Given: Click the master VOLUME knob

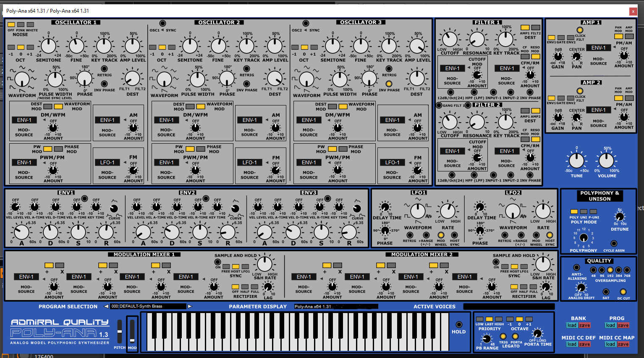Looking at the screenshot, I should pyautogui.click(x=606, y=161).
